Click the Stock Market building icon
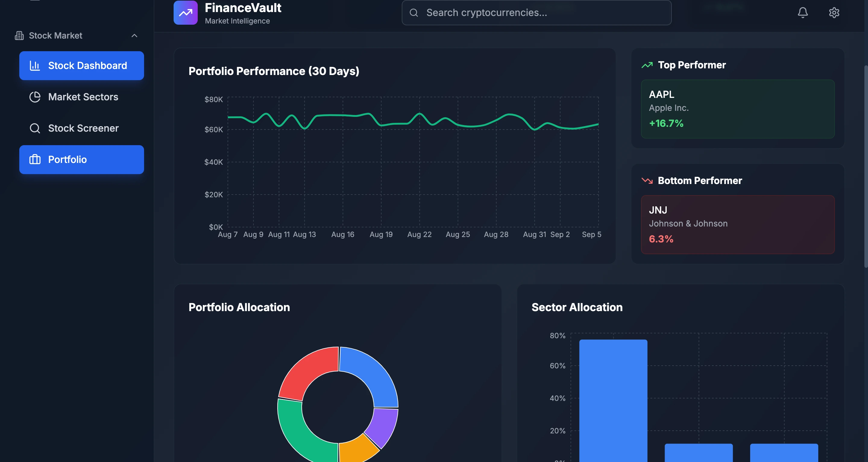 pos(19,36)
